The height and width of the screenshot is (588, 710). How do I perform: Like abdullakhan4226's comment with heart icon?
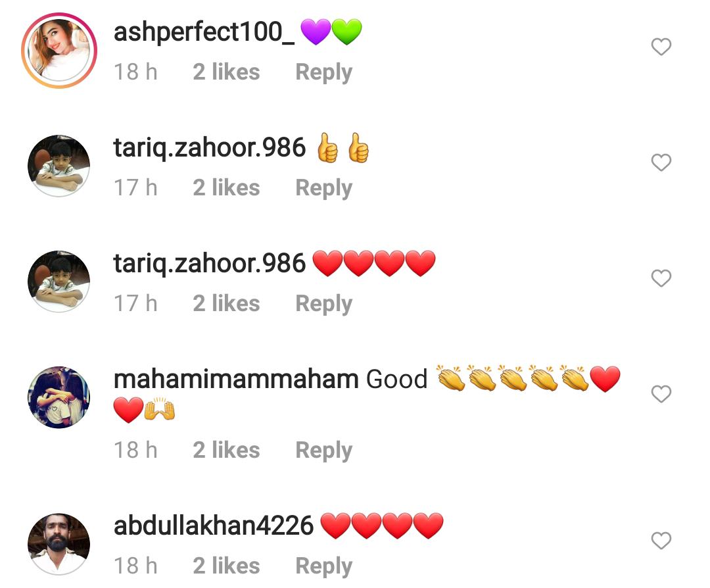(x=661, y=540)
